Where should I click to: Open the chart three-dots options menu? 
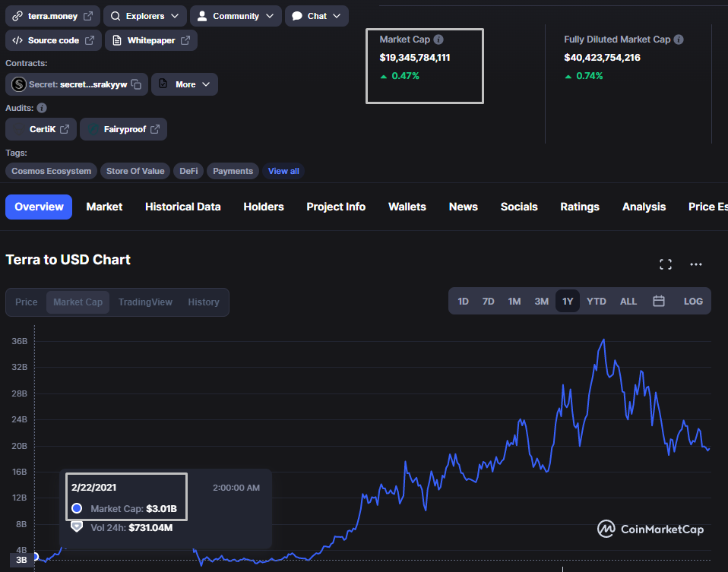point(695,264)
